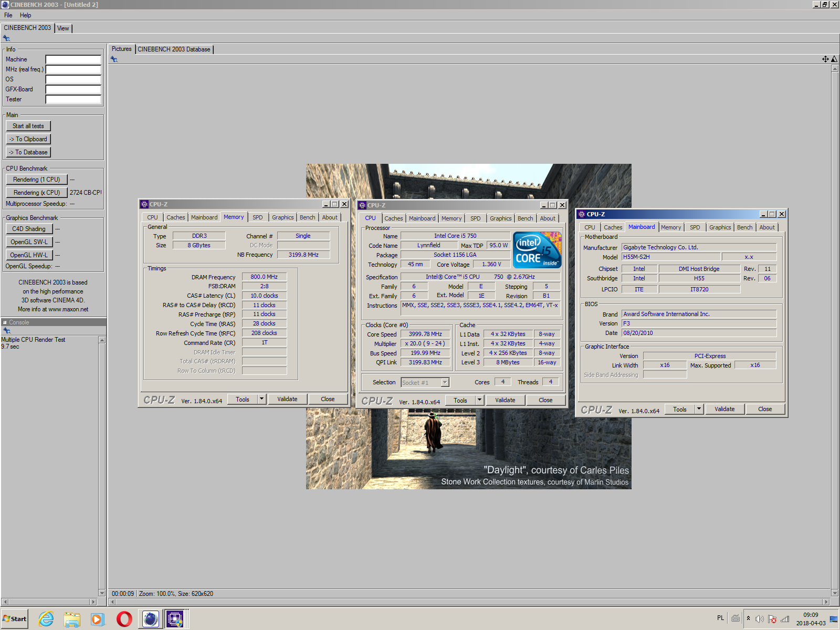Screen dimensions: 840x630
Task: Click the GFX-Board input field
Action: (x=73, y=89)
